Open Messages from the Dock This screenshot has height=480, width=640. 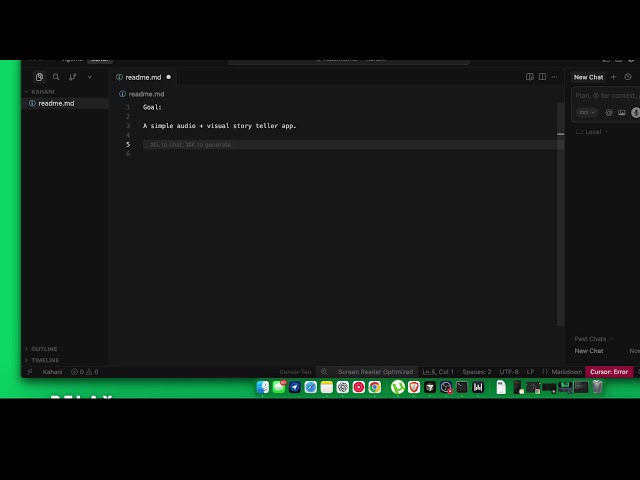(279, 387)
